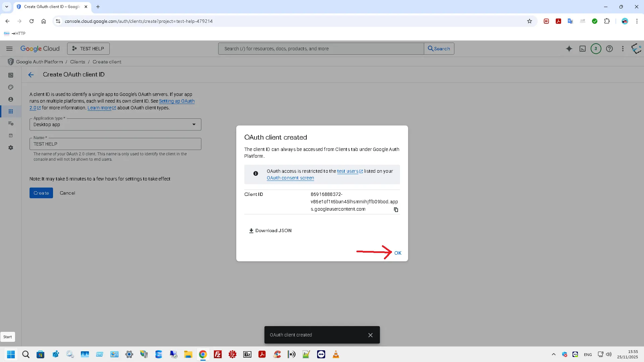Open the notifications badge showing 3
Image resolution: width=644 pixels, height=362 pixels.
coord(596,49)
